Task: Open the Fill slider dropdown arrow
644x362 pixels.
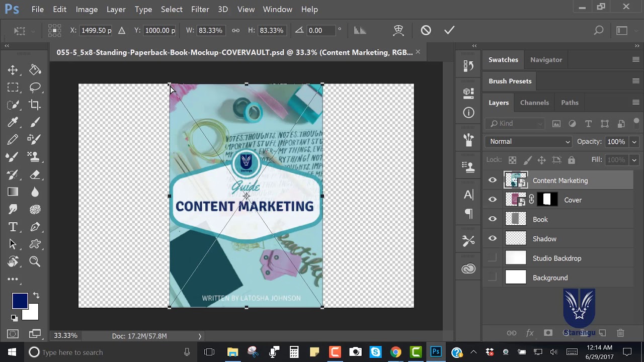Action: click(634, 160)
